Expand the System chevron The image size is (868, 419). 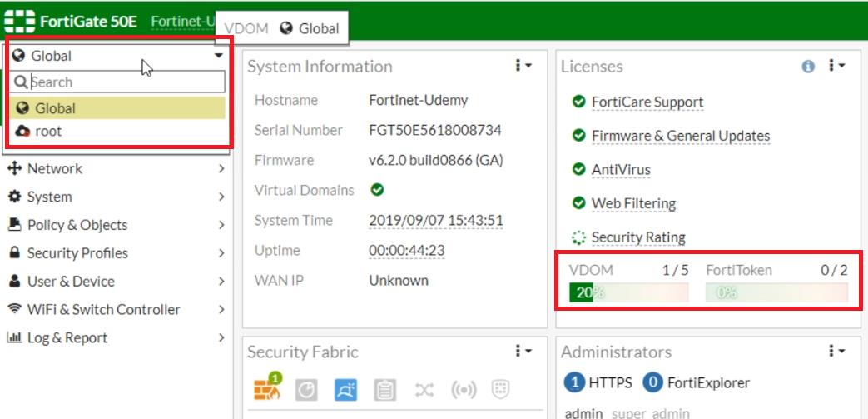pos(221,197)
